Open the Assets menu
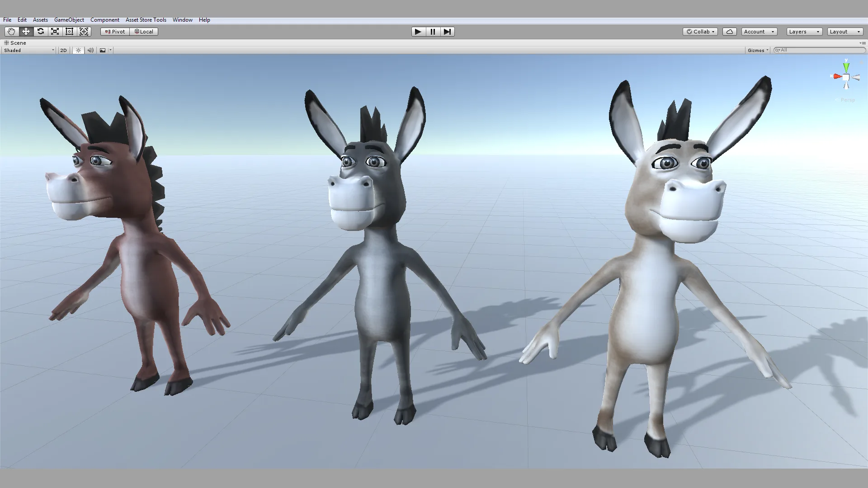The height and width of the screenshot is (488, 868). pyautogui.click(x=40, y=20)
